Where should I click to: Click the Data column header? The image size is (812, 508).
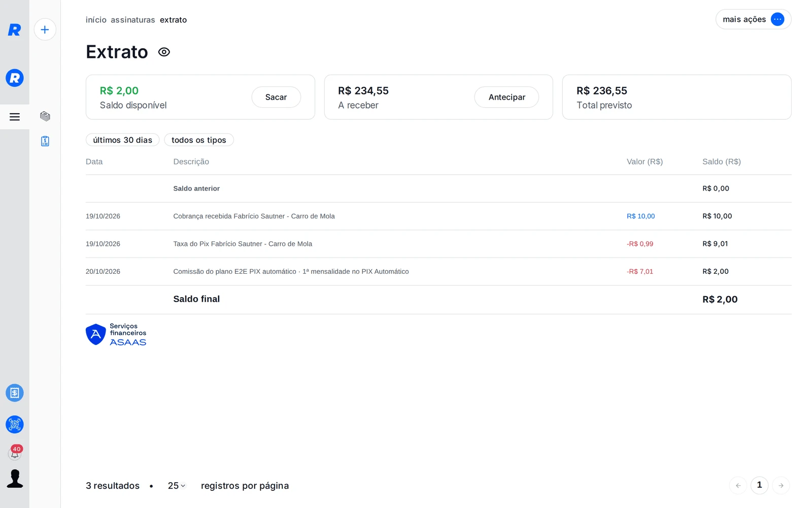94,162
